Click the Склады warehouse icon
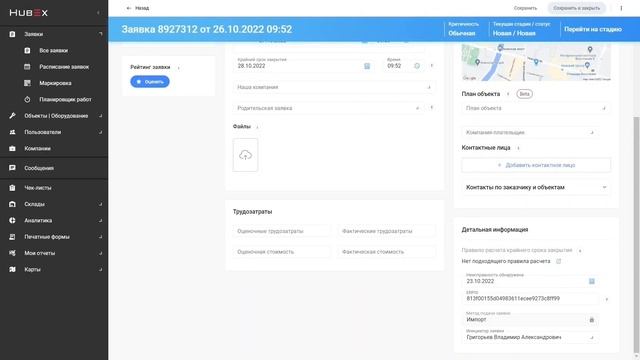This screenshot has width=640, height=360. pyautogui.click(x=12, y=204)
